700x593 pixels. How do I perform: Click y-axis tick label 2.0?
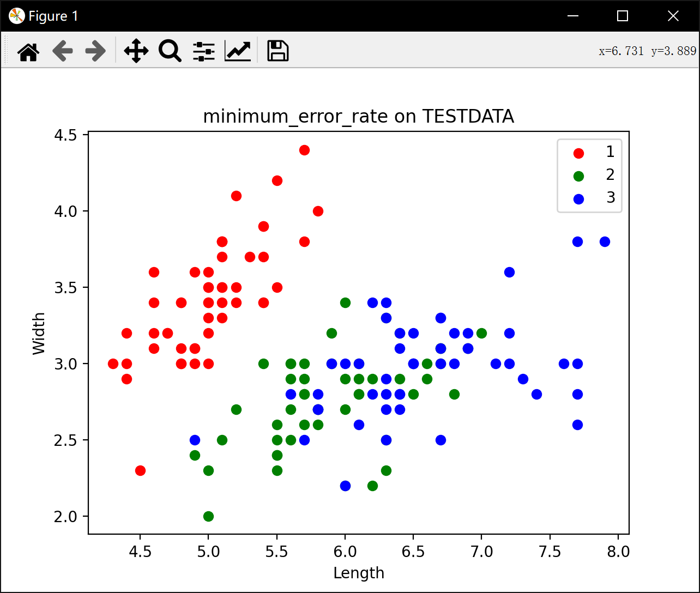[65, 516]
